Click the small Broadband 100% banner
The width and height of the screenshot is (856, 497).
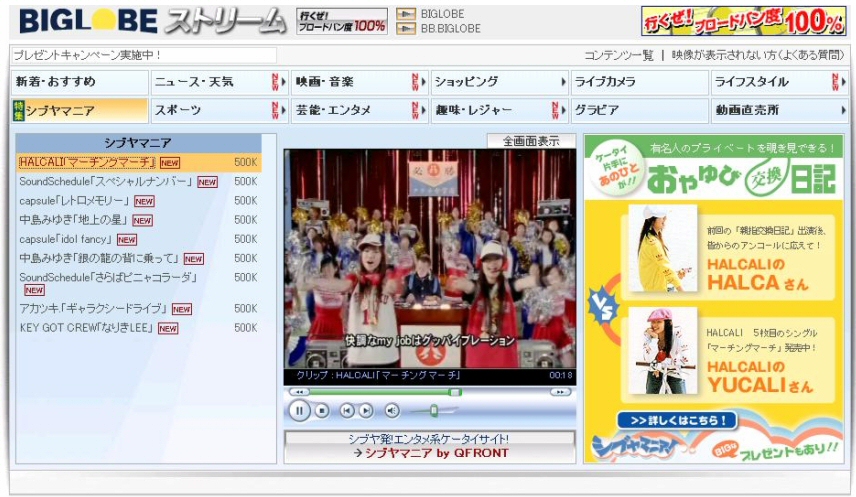[342, 21]
